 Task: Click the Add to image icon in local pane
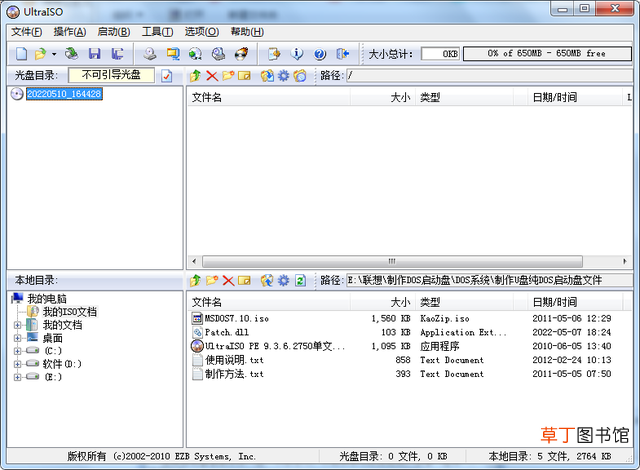[267, 280]
